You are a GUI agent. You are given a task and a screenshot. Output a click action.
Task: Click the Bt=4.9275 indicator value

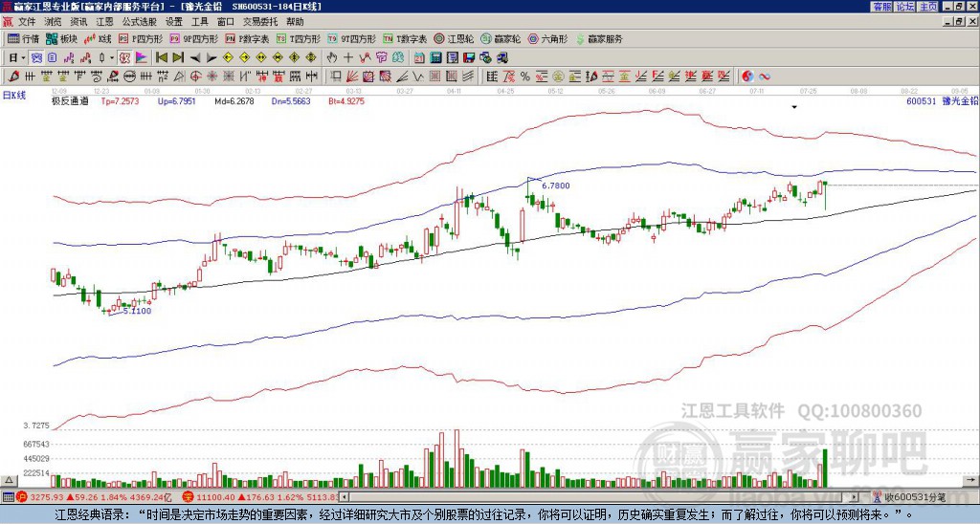click(x=346, y=100)
